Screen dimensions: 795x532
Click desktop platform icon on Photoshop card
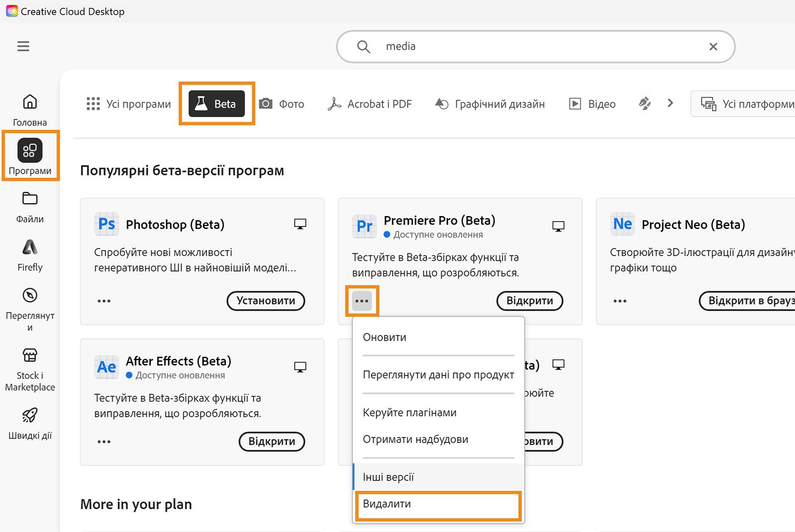tap(300, 224)
